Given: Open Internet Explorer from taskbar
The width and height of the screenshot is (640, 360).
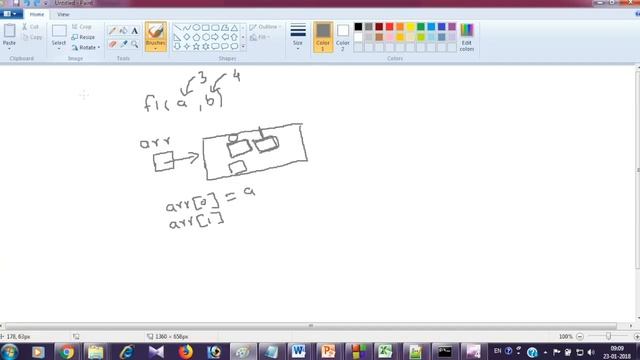Looking at the screenshot, I should (x=127, y=351).
